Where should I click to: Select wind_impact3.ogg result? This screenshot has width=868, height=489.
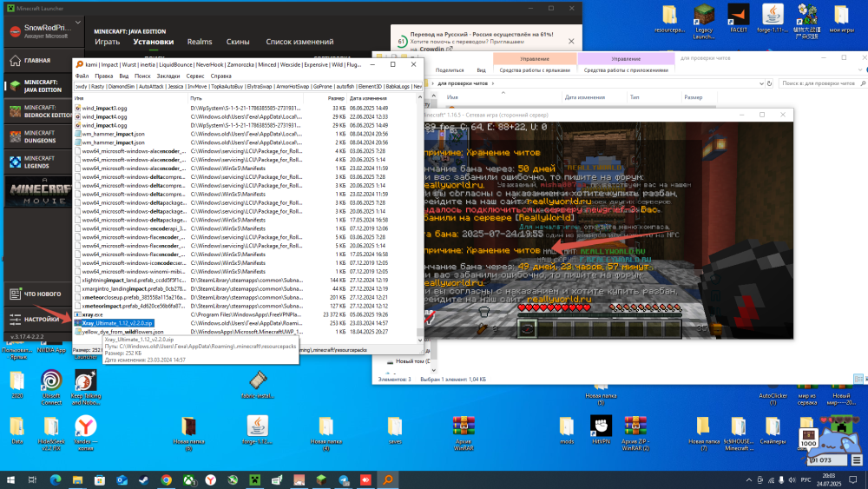pos(104,108)
